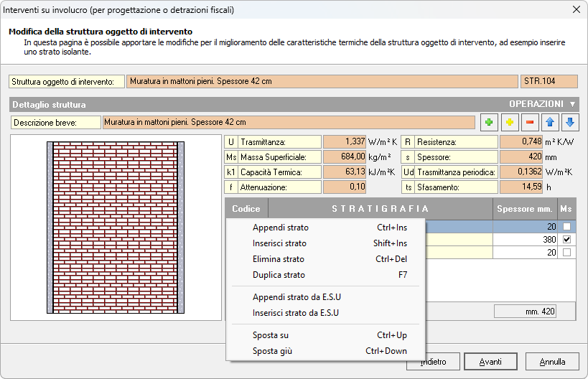Uncheck Ms checkbox on 380 mm layer

(x=567, y=240)
